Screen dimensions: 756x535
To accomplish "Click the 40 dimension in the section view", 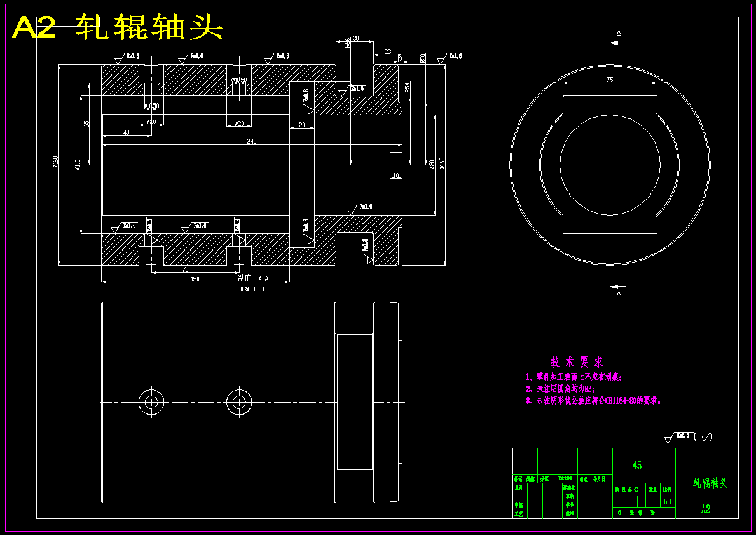I will (x=127, y=132).
